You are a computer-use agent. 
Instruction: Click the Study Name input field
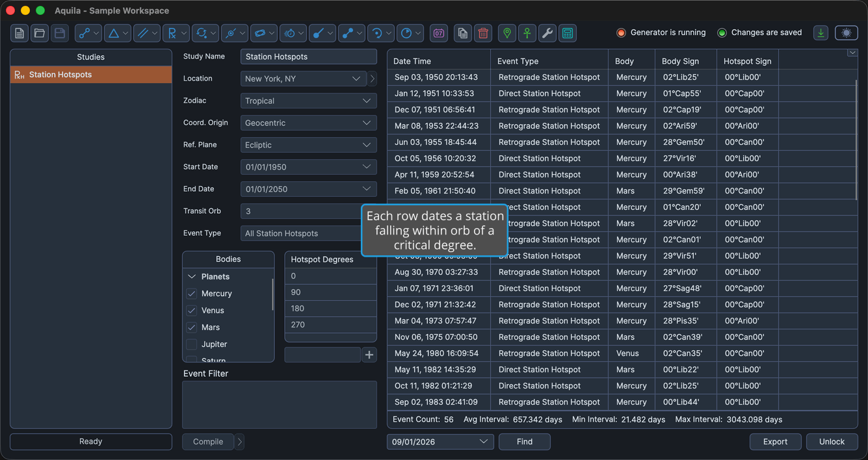(x=309, y=57)
